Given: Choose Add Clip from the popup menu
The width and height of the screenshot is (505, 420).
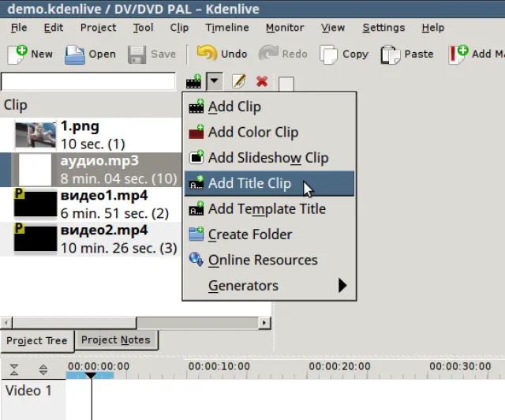Looking at the screenshot, I should (x=269, y=107).
